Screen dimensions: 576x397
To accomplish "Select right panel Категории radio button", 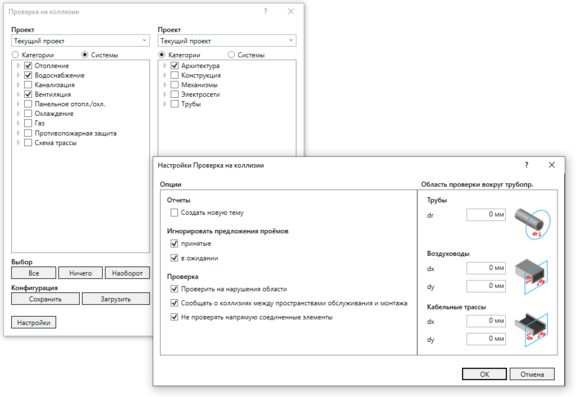I will tap(162, 55).
